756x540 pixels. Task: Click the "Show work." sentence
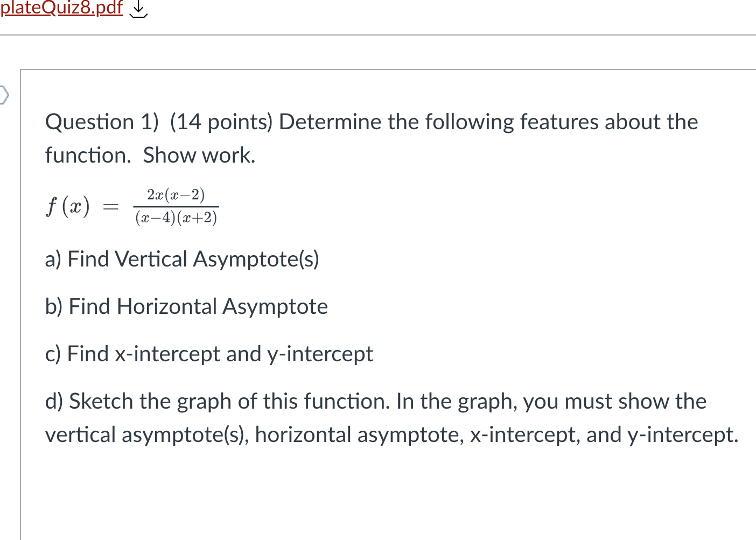coord(199,155)
